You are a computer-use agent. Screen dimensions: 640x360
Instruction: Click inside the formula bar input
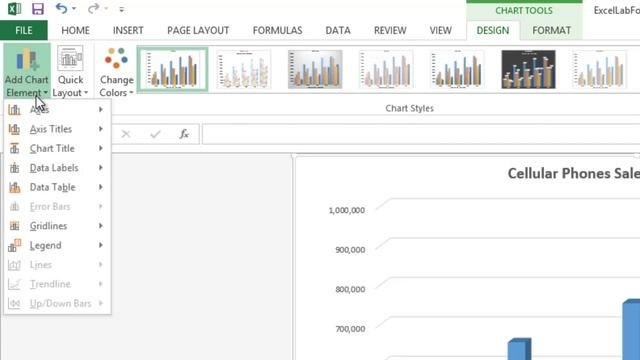421,134
